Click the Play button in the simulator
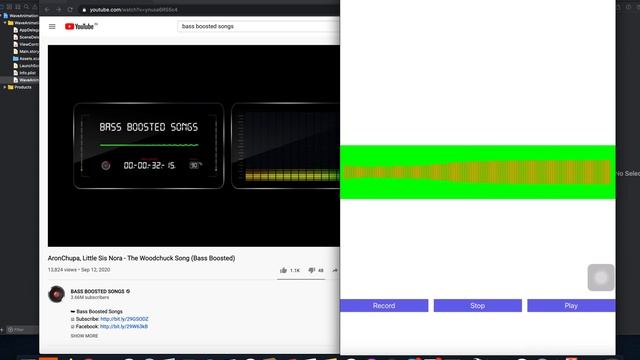 (x=571, y=306)
